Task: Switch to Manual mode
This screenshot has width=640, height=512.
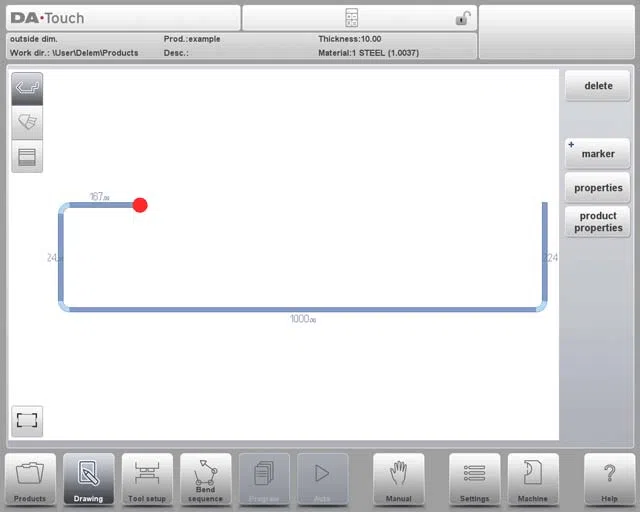Action: coord(398,479)
